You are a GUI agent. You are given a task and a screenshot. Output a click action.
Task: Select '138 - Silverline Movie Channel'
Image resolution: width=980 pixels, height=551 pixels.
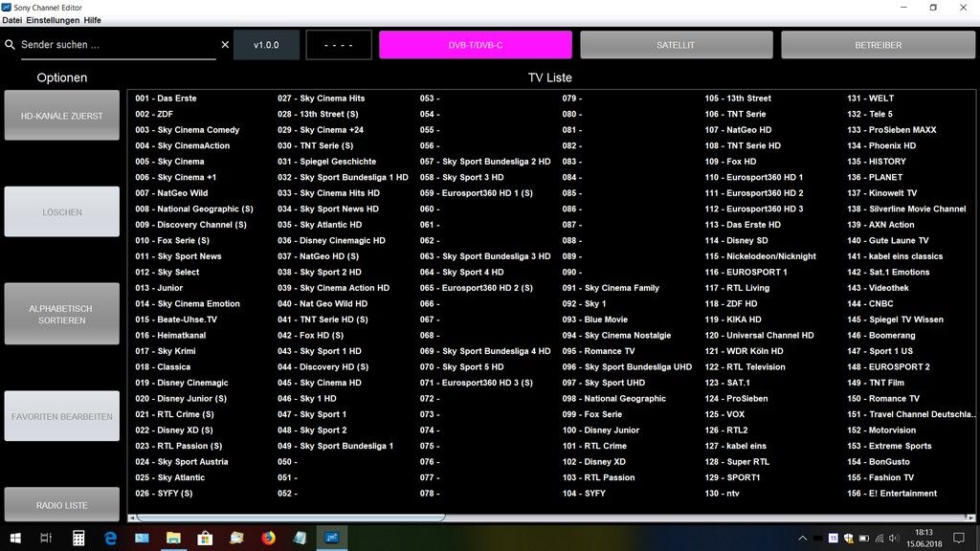(907, 209)
